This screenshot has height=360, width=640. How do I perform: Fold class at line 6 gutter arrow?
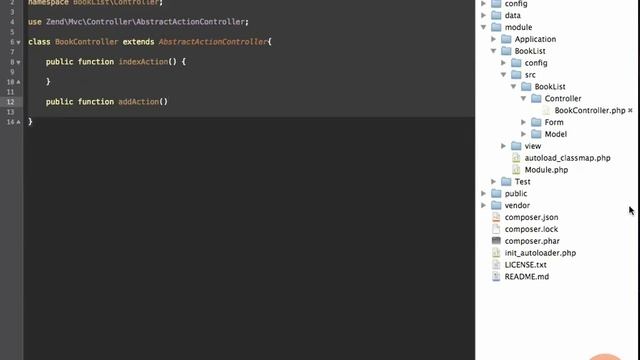click(18, 42)
